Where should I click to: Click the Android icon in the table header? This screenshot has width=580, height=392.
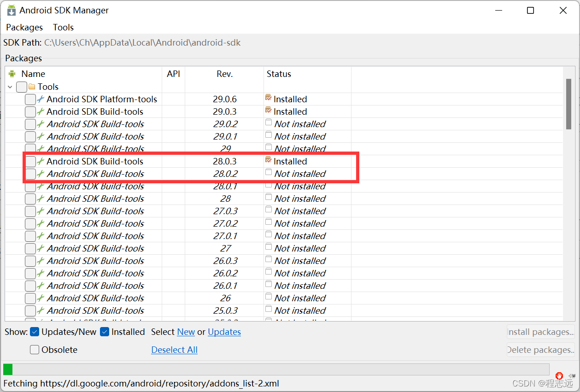coord(12,74)
